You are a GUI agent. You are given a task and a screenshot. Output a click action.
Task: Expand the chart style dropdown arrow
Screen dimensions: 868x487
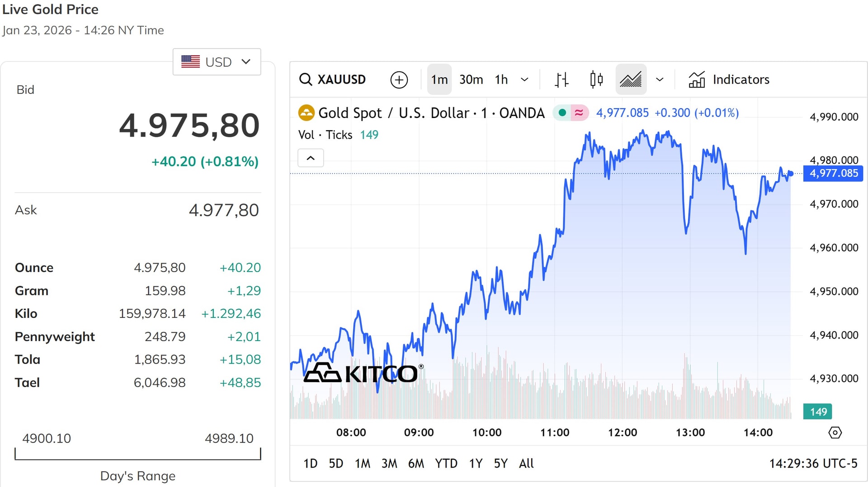click(x=660, y=80)
